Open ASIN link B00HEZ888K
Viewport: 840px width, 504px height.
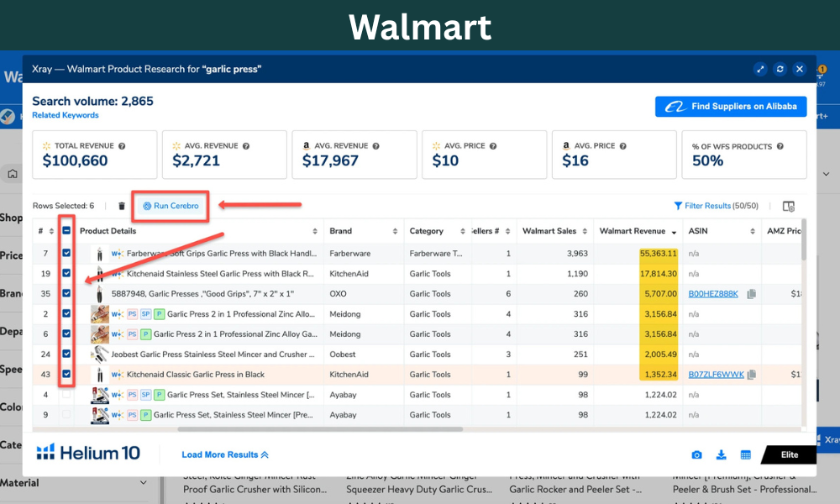pyautogui.click(x=713, y=294)
